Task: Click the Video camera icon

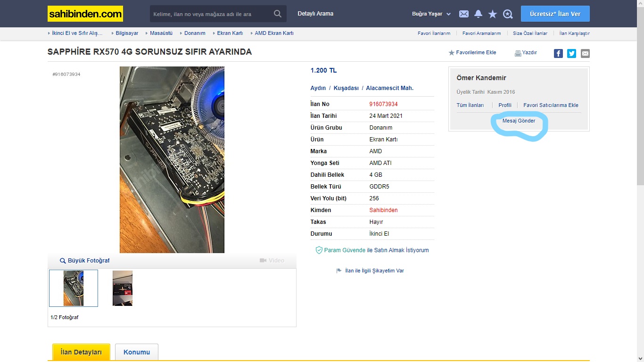Action: [x=263, y=261]
